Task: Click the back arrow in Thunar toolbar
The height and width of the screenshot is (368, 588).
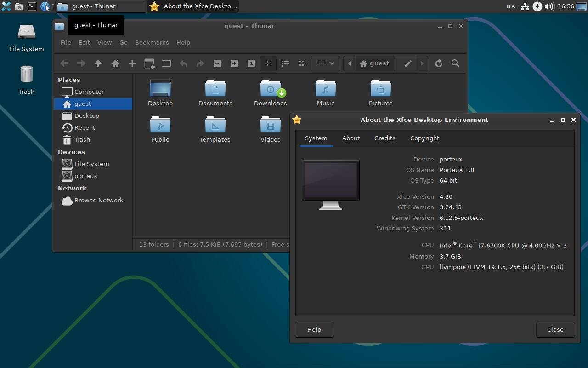Action: (x=64, y=63)
